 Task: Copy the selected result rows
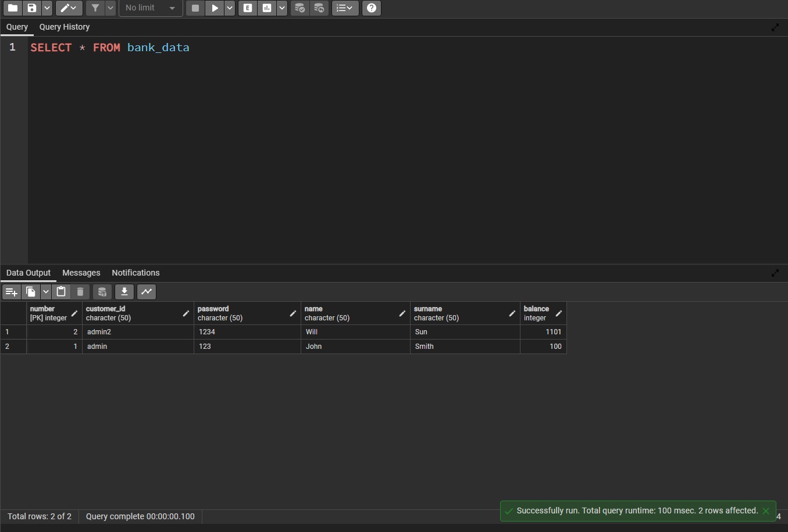coord(31,292)
